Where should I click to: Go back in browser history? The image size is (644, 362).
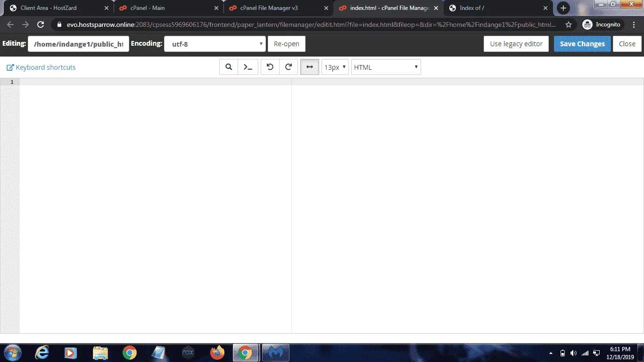click(x=10, y=25)
